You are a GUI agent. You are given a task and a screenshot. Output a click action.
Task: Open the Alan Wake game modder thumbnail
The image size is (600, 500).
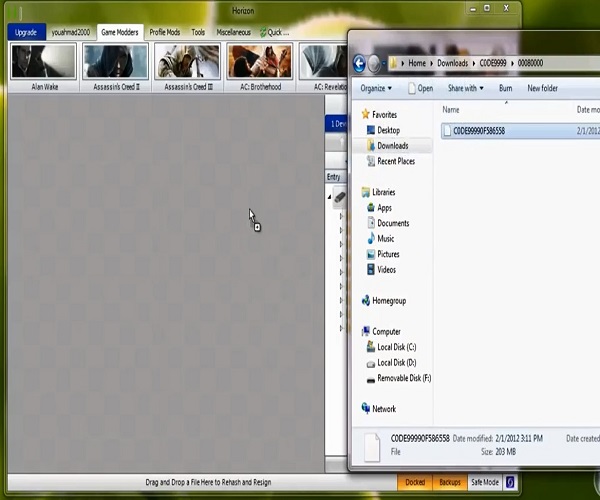43,62
